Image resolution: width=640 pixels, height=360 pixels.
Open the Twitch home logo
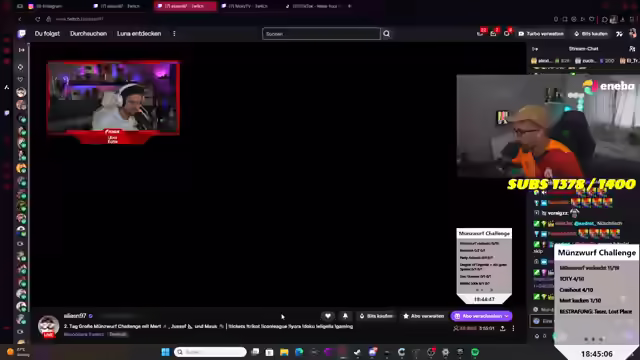tap(22, 34)
